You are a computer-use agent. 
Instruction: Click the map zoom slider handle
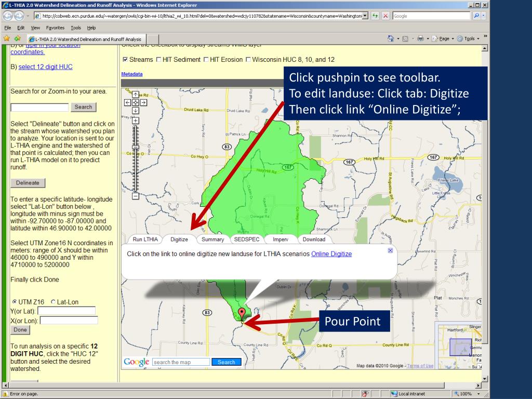pyautogui.click(x=136, y=147)
